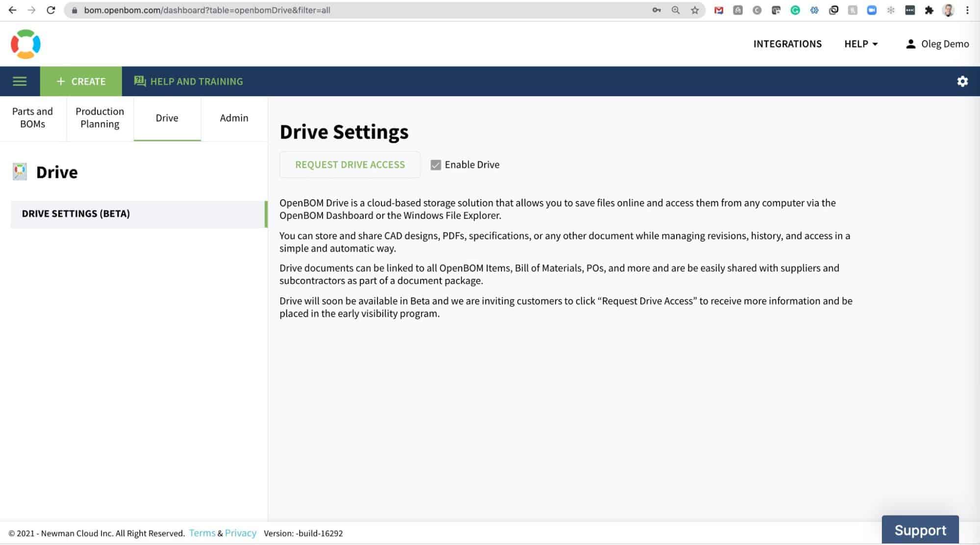The image size is (980, 545).
Task: Click the Drive icon beside the Drive heading
Action: tap(20, 172)
